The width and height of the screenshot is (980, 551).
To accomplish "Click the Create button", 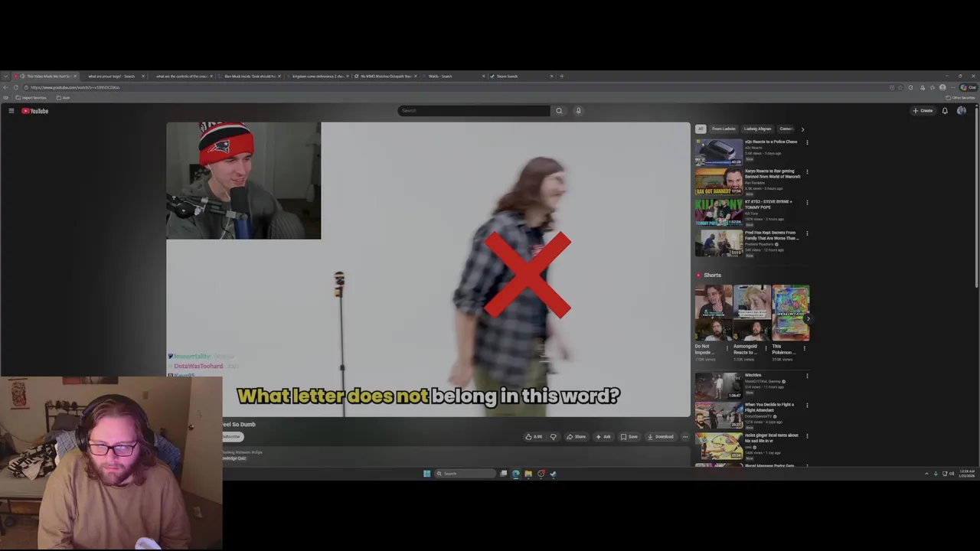I will click(x=923, y=111).
